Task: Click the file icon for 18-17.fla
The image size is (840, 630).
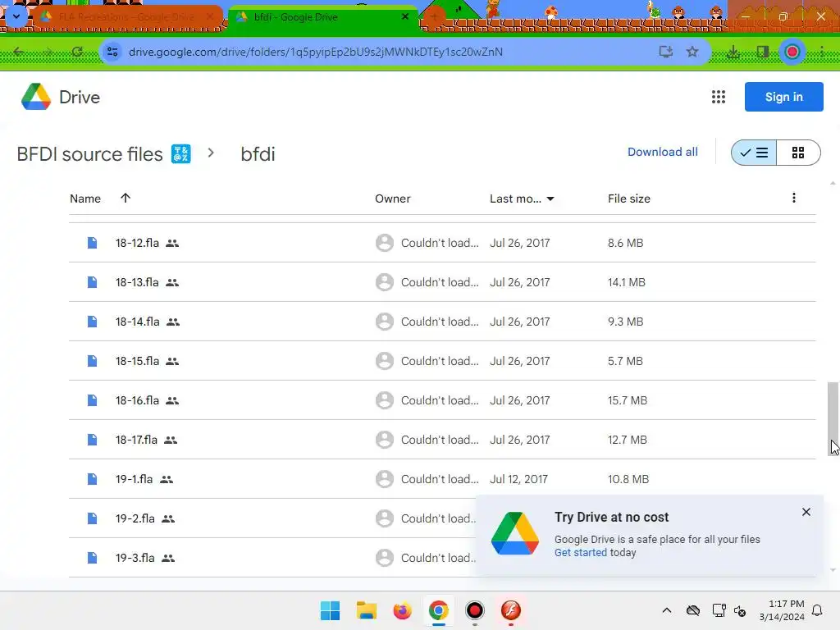Action: (92, 440)
